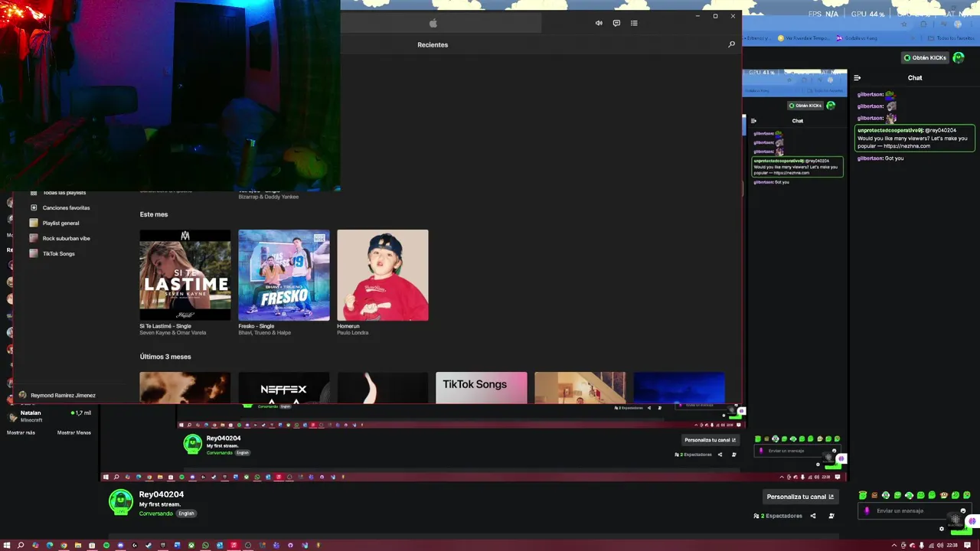Collapse sidebar with Mostrar Menos
Screen dimensions: 980x551
pyautogui.click(x=74, y=432)
